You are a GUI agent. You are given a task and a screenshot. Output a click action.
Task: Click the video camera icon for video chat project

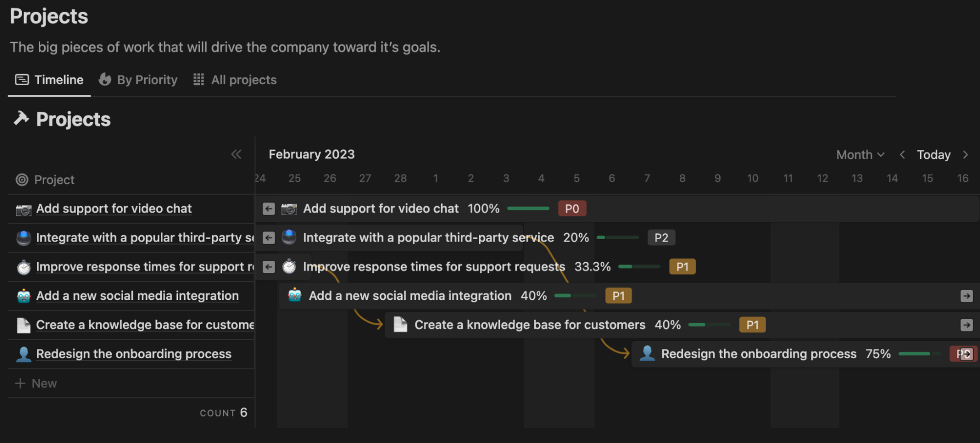(289, 208)
